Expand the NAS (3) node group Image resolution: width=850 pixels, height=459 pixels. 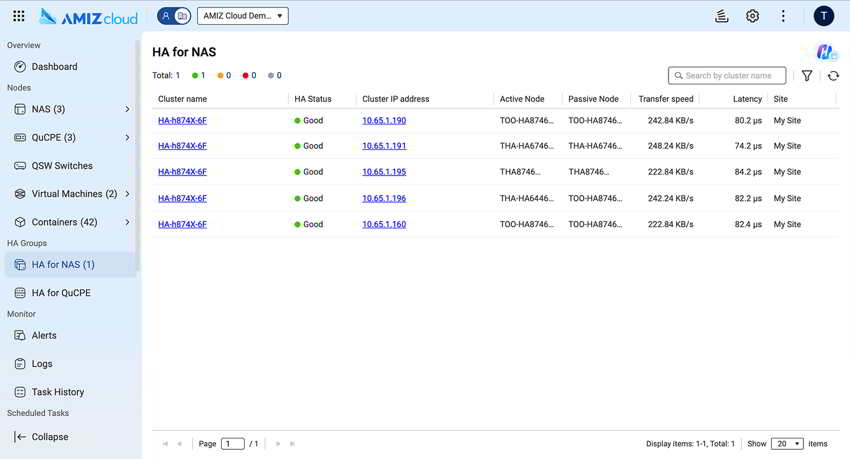point(127,109)
